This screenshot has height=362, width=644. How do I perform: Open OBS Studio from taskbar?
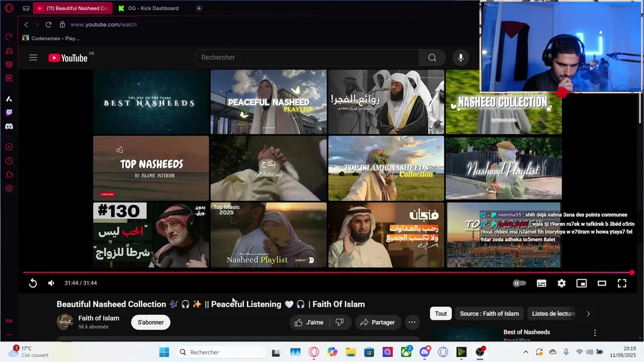(480, 352)
